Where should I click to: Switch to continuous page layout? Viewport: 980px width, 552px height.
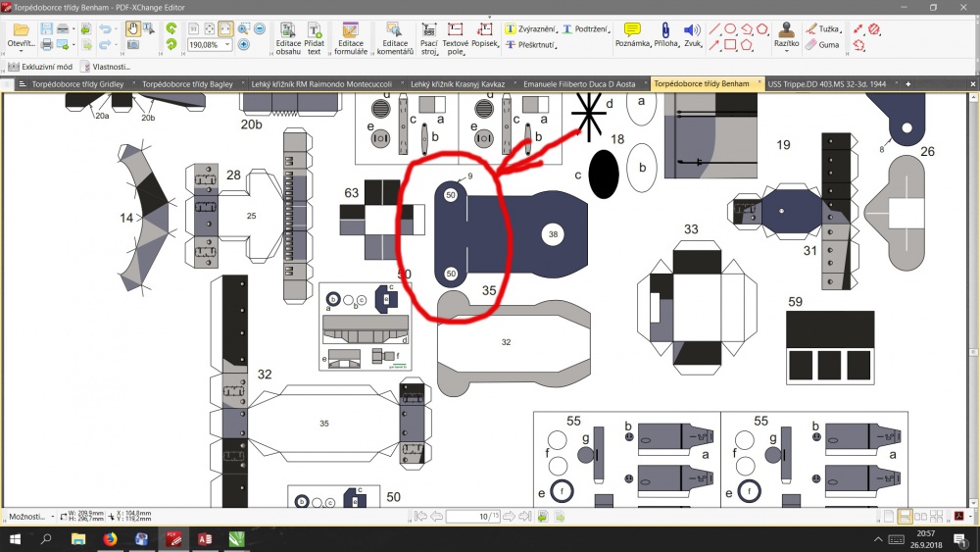pos(904,517)
